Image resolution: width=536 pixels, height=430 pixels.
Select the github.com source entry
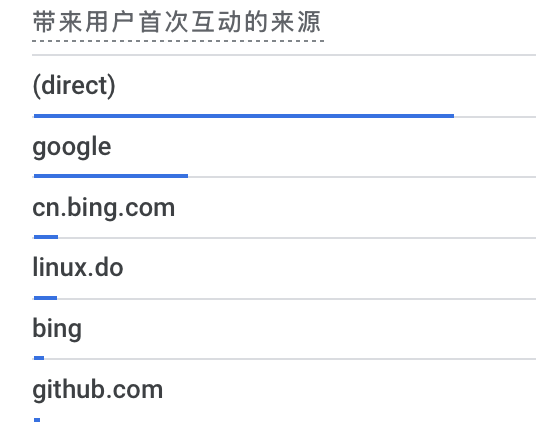(97, 390)
